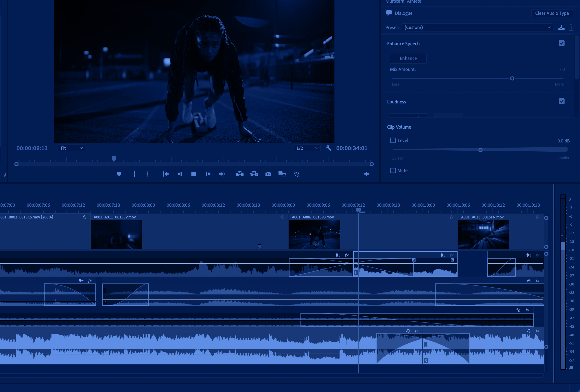
Task: Open the Fit zoom level dropdown
Action: [x=71, y=148]
